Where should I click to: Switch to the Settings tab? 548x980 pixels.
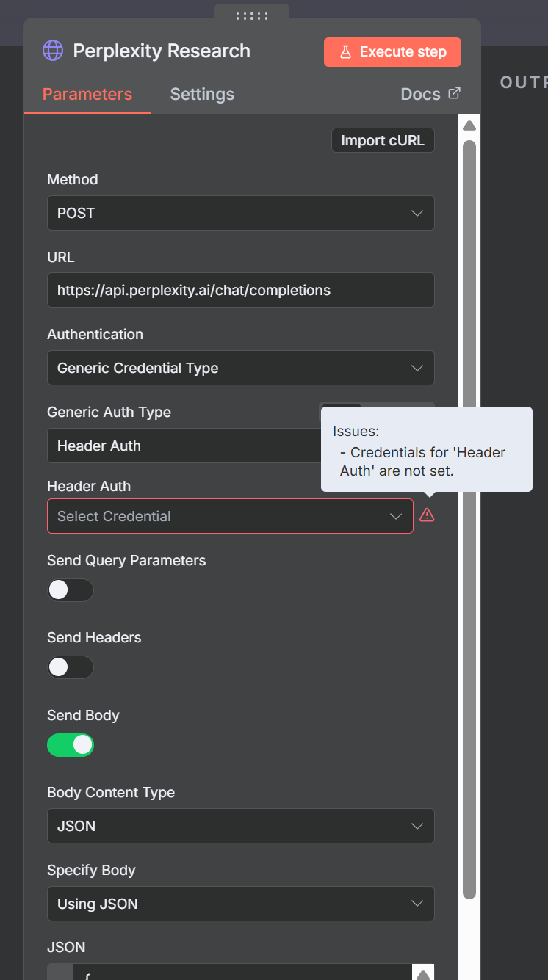pos(202,94)
